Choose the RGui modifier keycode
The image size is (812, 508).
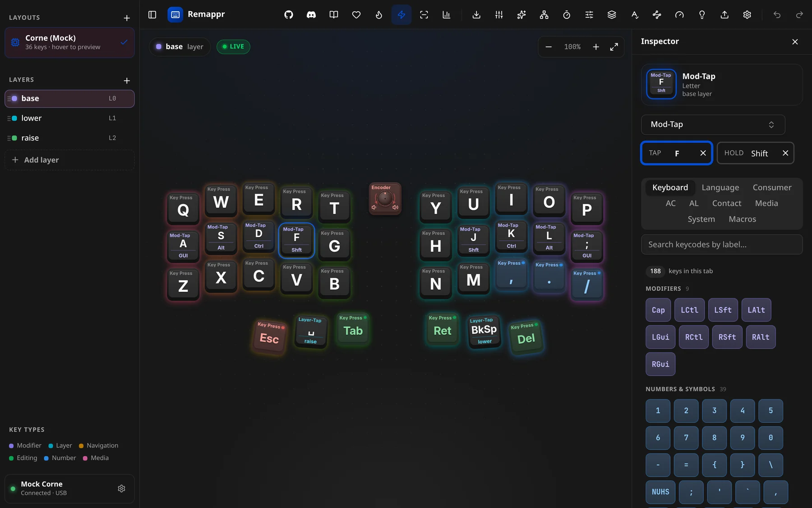coord(660,364)
